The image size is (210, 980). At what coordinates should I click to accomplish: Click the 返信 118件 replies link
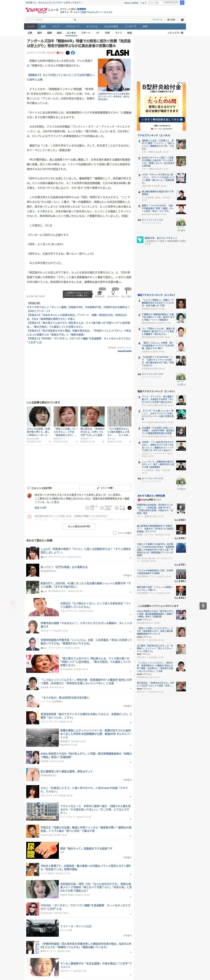tap(40, 507)
